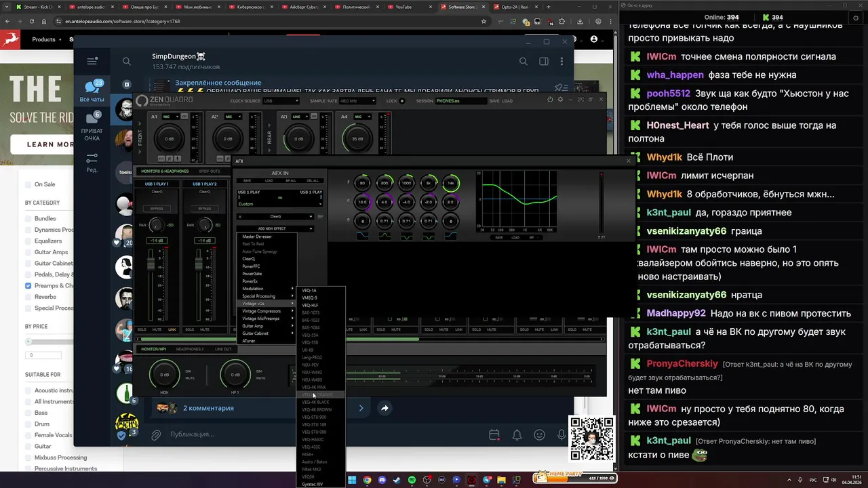Image resolution: width=868 pixels, height=488 pixels.
Task: Open SimpDungeon channel three-dot menu
Action: tap(561, 61)
